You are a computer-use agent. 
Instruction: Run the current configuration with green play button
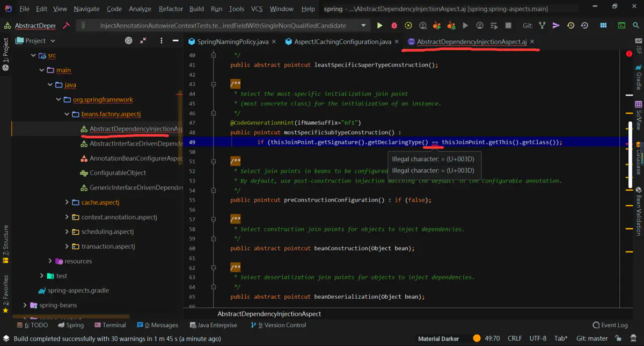coord(380,26)
